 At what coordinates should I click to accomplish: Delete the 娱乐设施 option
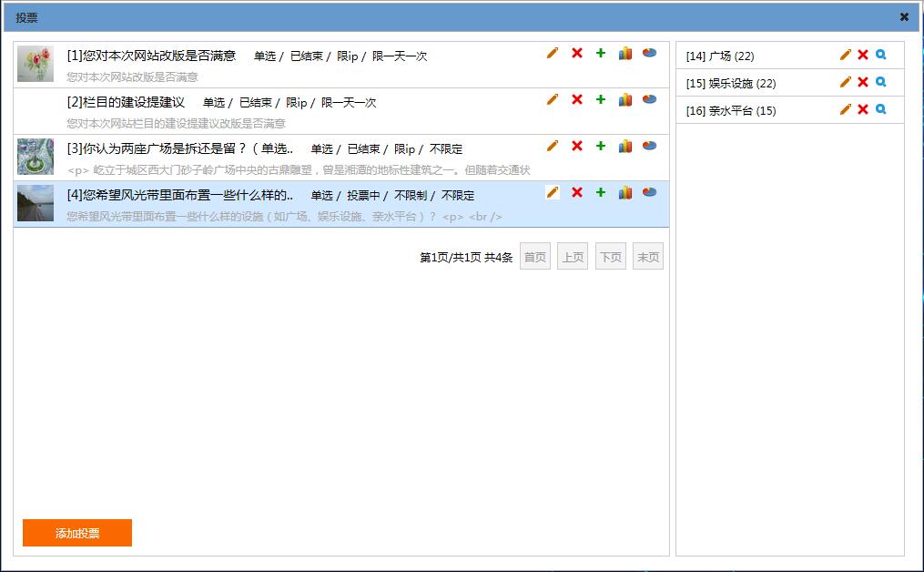(863, 82)
